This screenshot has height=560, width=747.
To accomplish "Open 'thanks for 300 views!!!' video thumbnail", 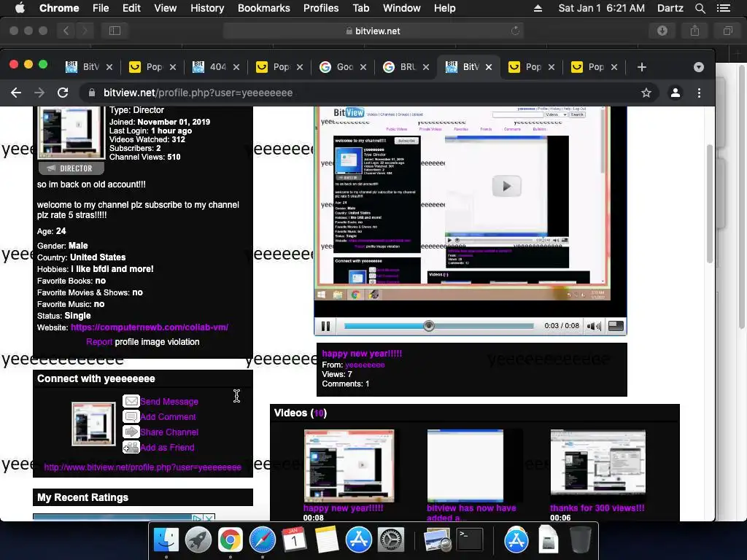I will tap(598, 462).
